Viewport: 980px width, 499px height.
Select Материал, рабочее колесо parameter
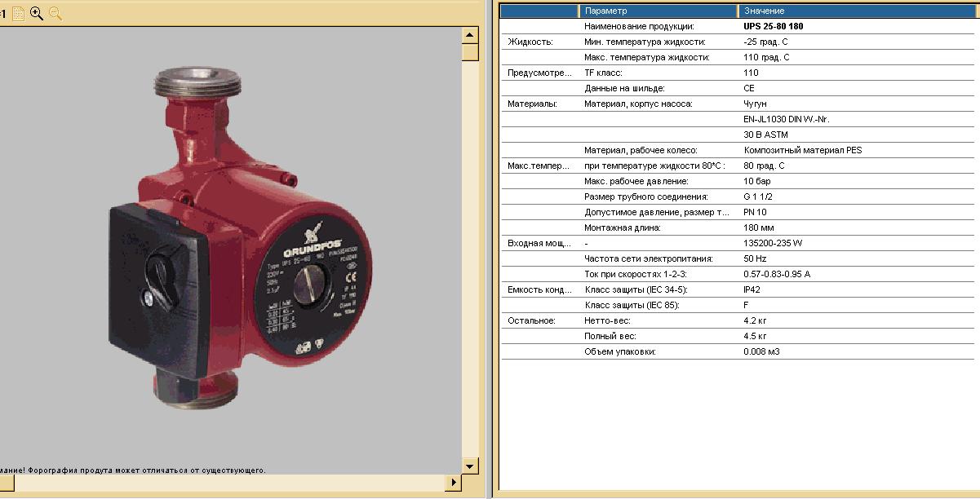click(641, 150)
